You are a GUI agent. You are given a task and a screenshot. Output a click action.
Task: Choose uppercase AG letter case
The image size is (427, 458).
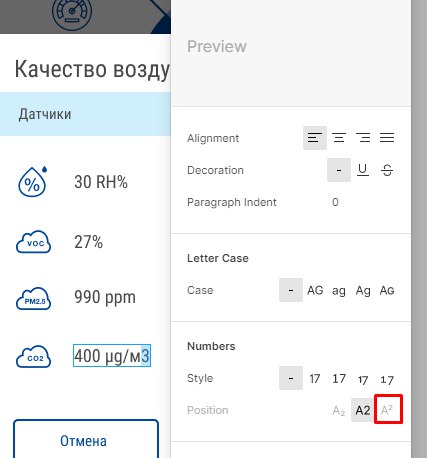[315, 290]
